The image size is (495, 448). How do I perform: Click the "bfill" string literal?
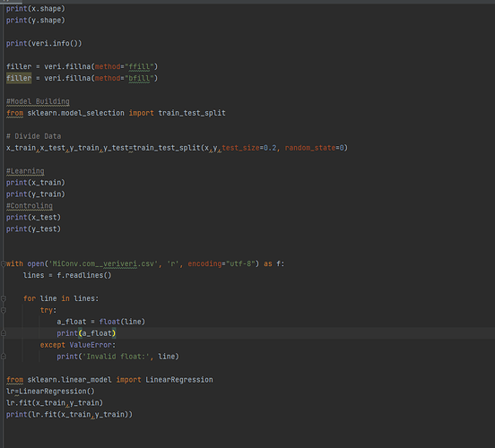coord(139,78)
